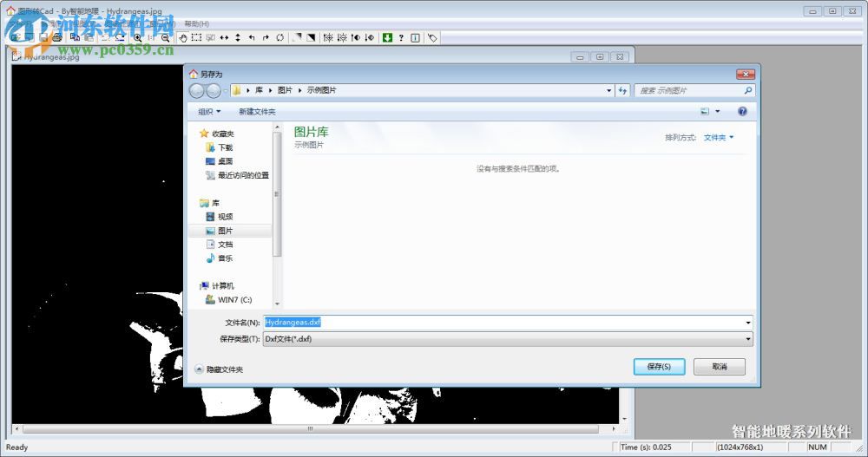
Task: Select 下载 in favorites sidebar
Action: click(x=220, y=147)
